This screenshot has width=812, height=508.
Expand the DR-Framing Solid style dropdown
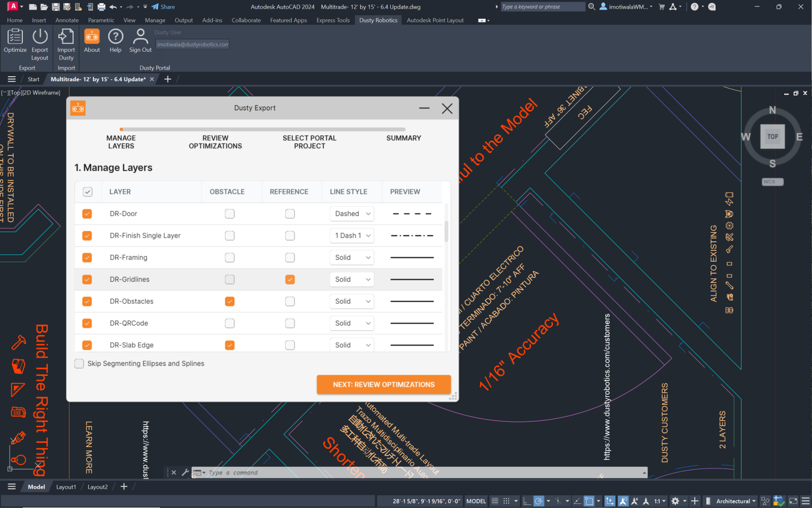352,258
